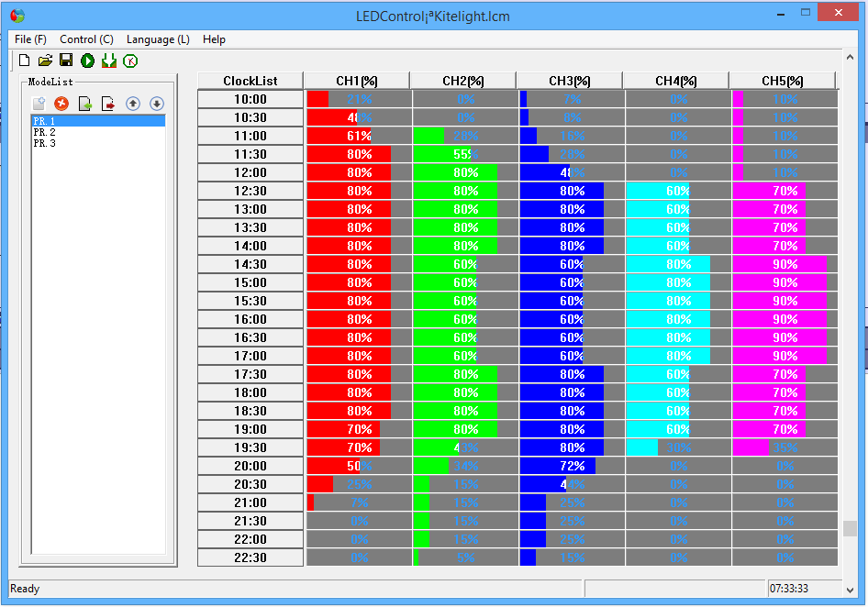This screenshot has width=868, height=607.
Task: Set the CH3 blue bar at 12:00
Action: 572,172
